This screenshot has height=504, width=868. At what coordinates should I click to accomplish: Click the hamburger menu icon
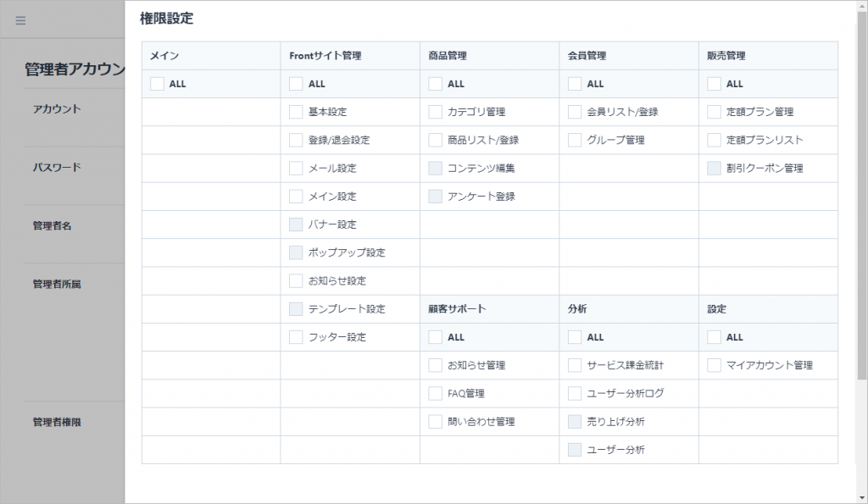[20, 20]
